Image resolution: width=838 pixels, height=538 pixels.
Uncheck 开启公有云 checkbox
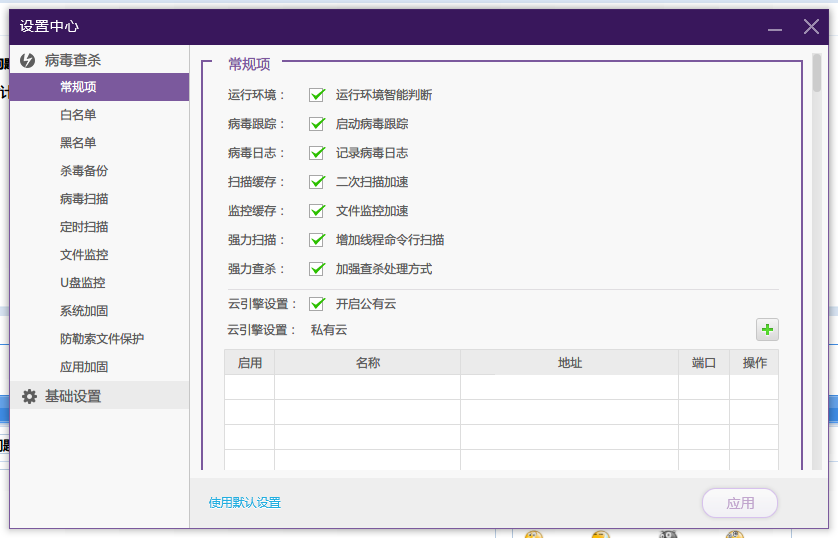317,304
